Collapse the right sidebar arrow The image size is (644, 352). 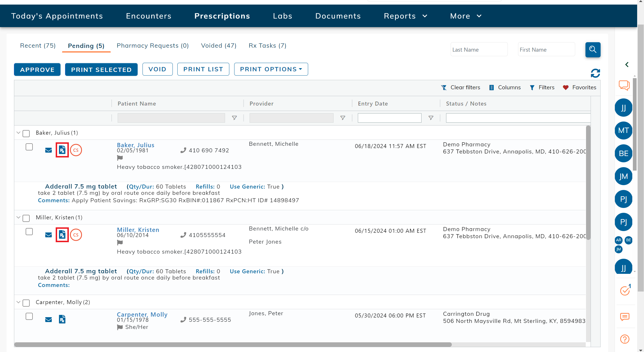coord(627,64)
